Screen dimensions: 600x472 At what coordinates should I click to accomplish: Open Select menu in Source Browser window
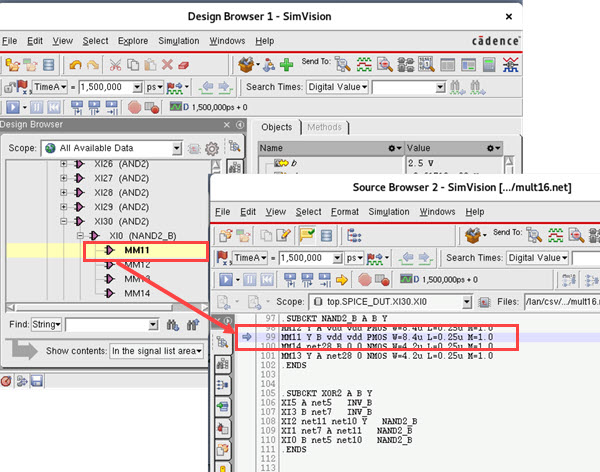tap(308, 212)
